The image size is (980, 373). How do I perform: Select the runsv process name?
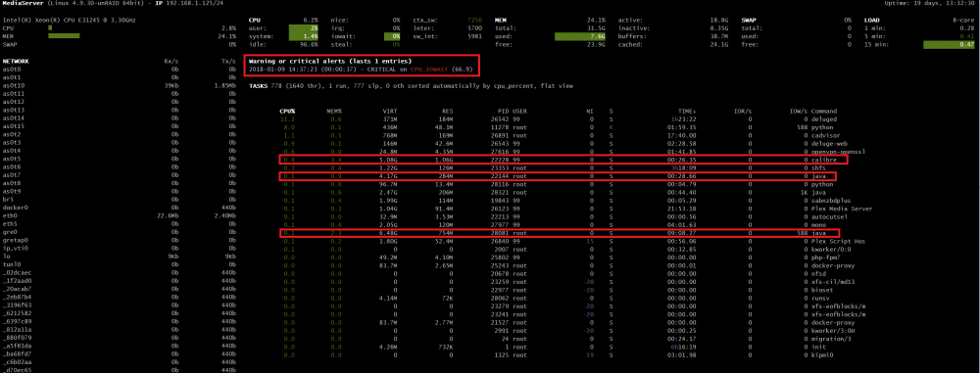820,298
